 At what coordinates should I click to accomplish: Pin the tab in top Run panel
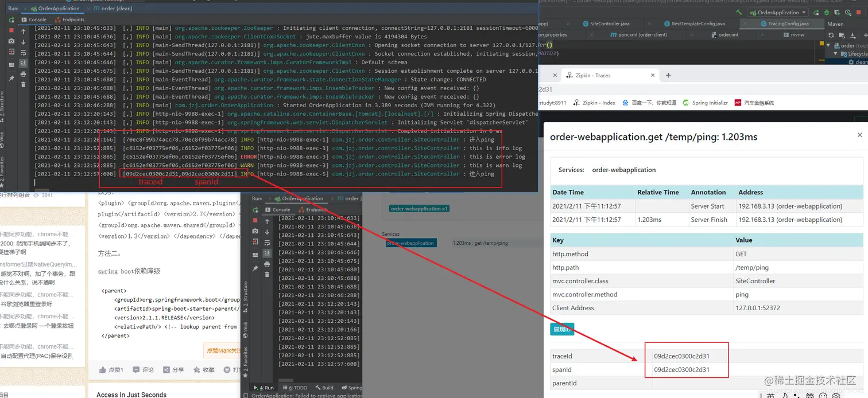(11, 79)
